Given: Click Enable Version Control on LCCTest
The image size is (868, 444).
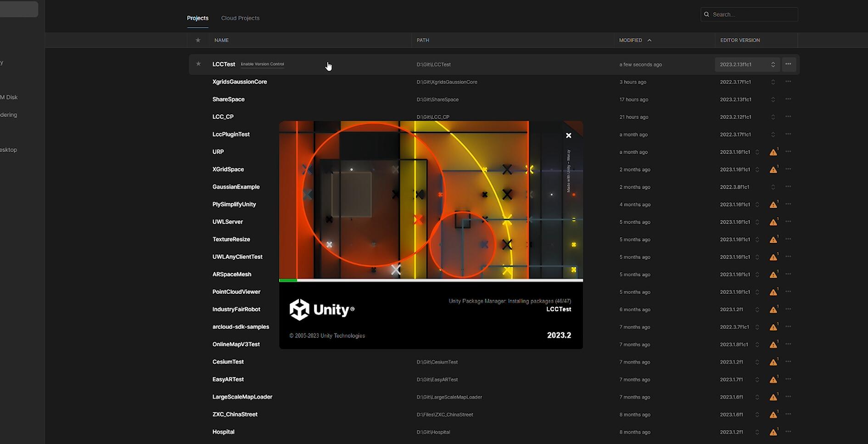Looking at the screenshot, I should click(x=262, y=64).
